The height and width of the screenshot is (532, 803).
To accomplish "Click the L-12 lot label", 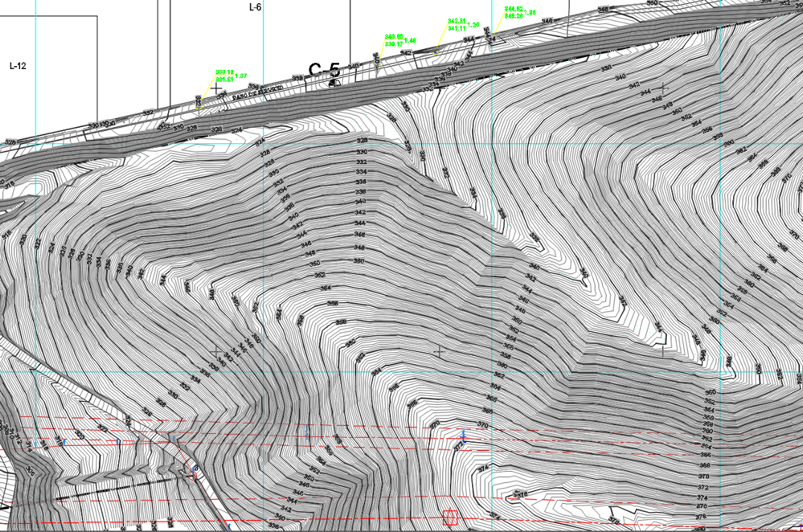I will [x=18, y=66].
